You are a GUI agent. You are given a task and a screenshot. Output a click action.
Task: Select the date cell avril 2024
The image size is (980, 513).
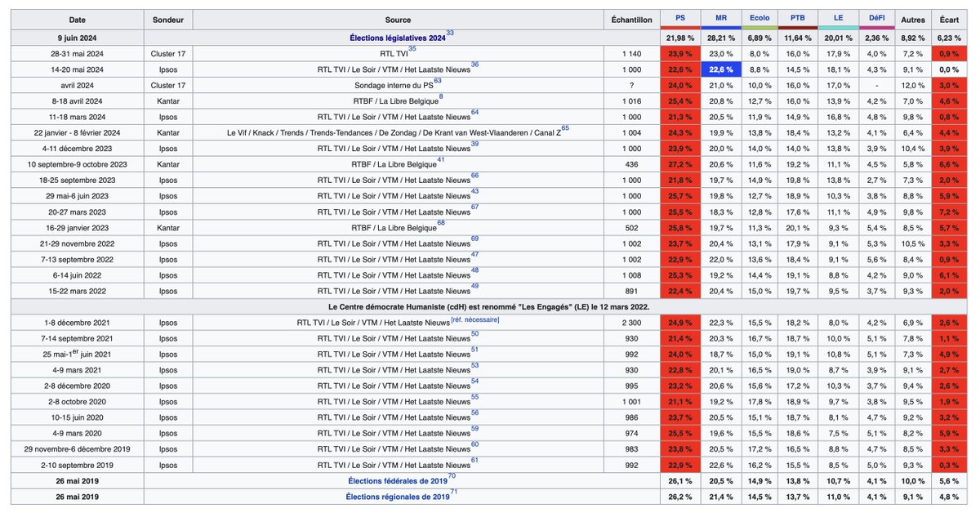coord(78,85)
